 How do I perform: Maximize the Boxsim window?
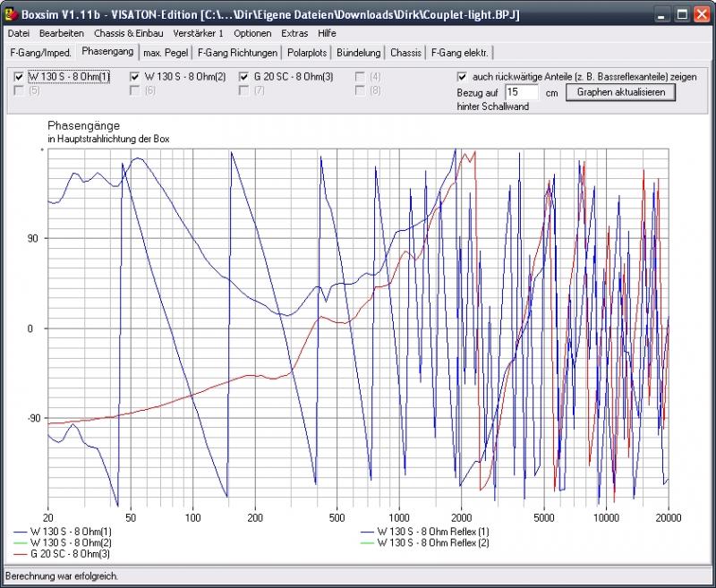point(682,14)
